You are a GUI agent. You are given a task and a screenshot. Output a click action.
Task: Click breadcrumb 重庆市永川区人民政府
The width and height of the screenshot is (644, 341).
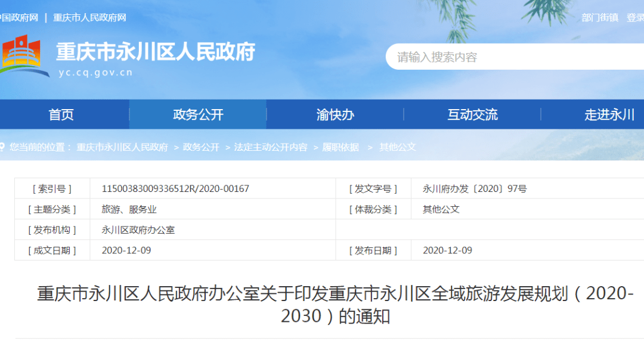coord(122,147)
